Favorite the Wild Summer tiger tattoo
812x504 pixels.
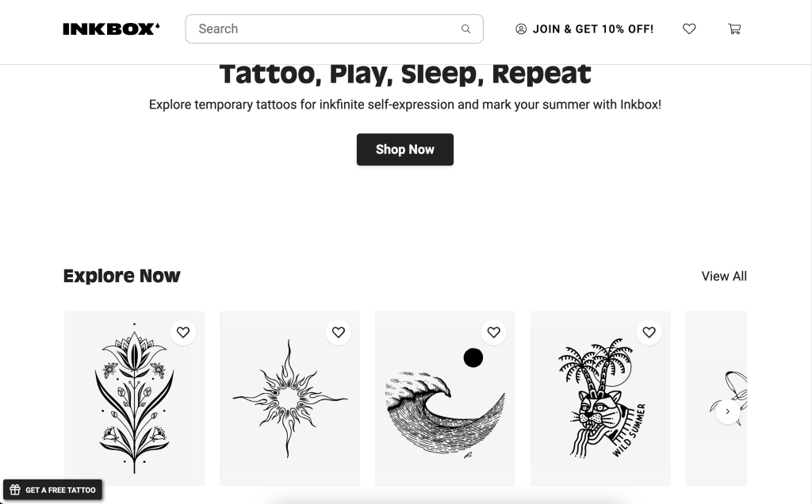point(649,332)
